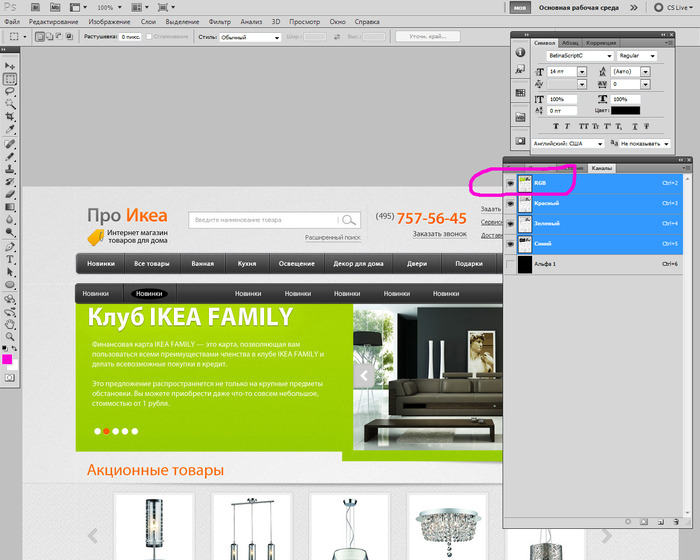Select the Healing Brush tool
This screenshot has height=560, width=700.
tap(10, 144)
